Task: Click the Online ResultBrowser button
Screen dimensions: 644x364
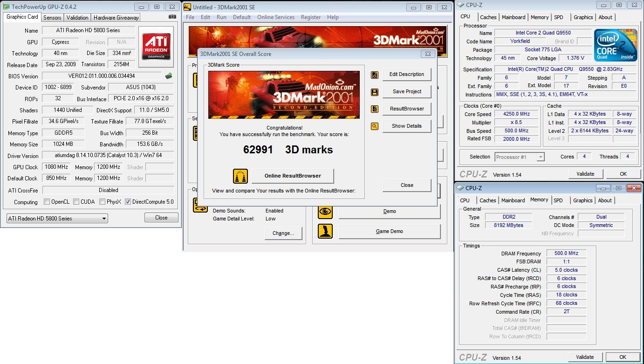Action: click(293, 176)
